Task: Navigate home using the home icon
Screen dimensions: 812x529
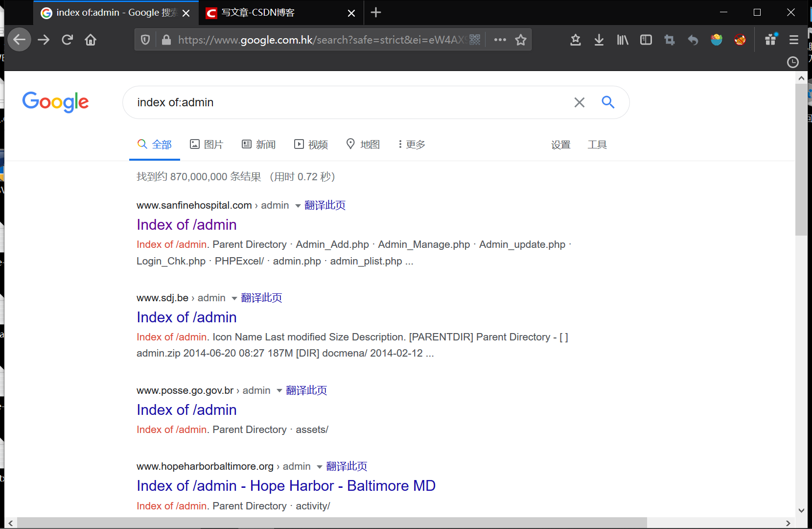Action: click(x=91, y=40)
